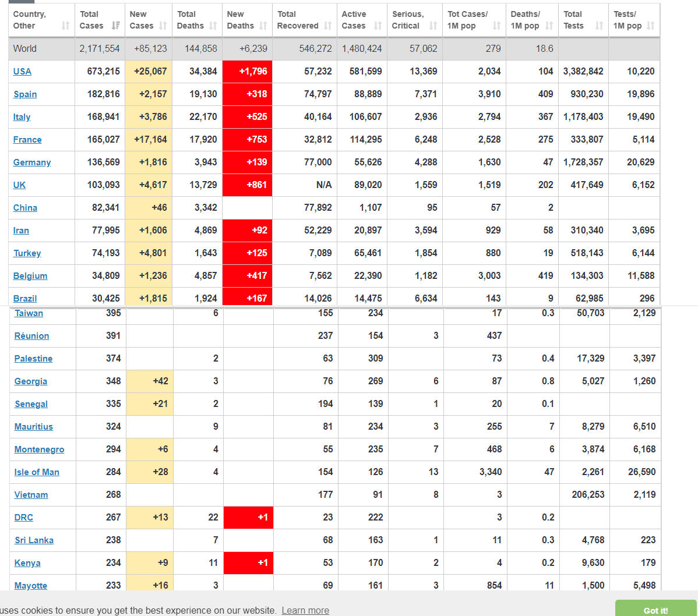Sort by Total Deaths using arrow icon
Screen dimensions: 698x616
point(213,26)
